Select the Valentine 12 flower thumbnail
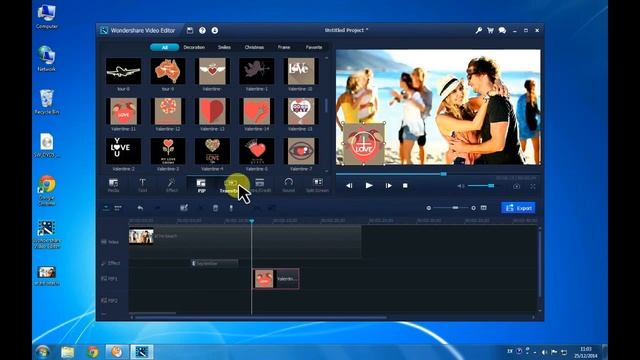The height and width of the screenshot is (360, 640). [x=168, y=111]
